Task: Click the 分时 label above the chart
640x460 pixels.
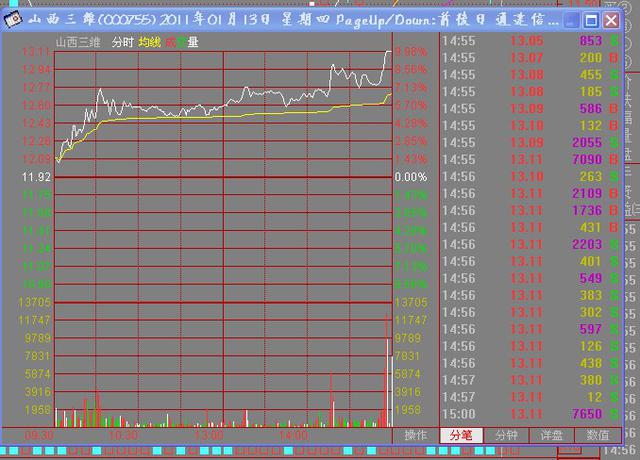Action: pyautogui.click(x=122, y=42)
